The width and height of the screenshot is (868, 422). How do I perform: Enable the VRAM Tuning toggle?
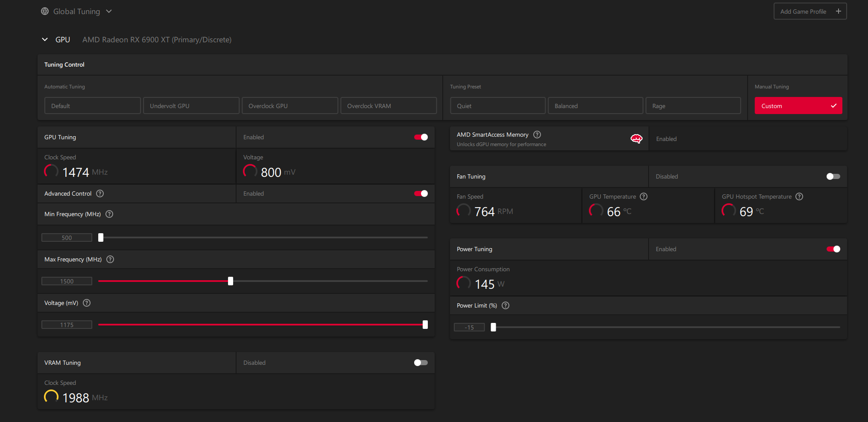tap(421, 363)
